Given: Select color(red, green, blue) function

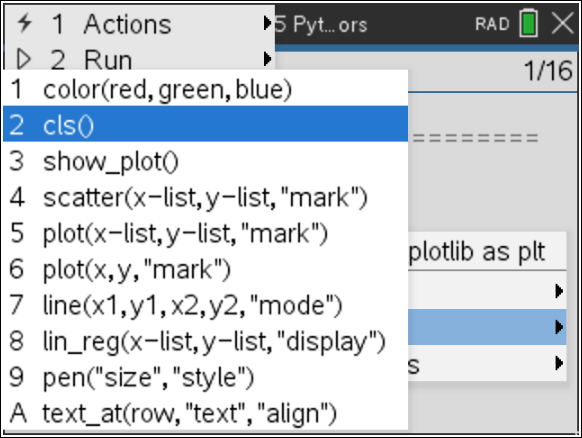Looking at the screenshot, I should click(205, 89).
